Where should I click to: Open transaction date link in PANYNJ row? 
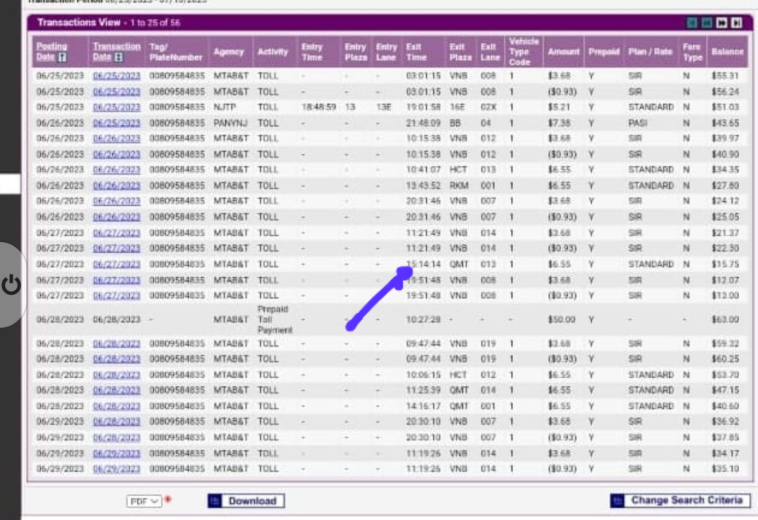117,123
